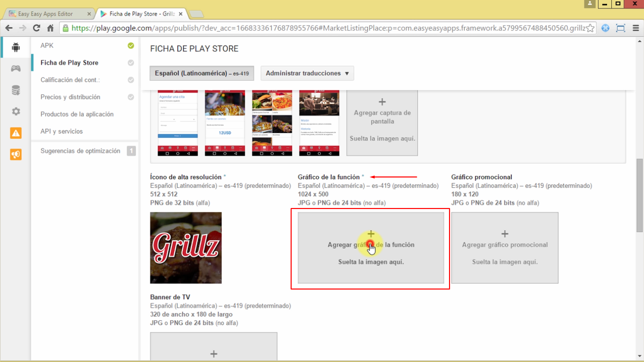Select the Game Services gamepad icon

[15, 68]
